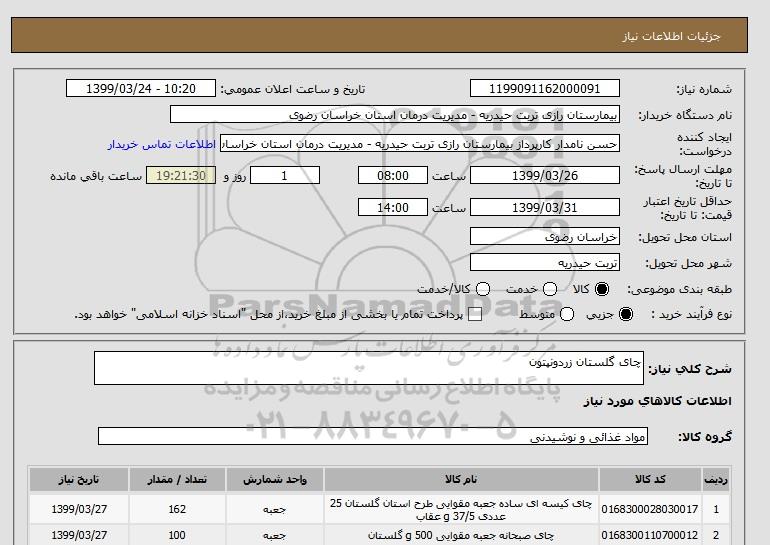Click the remaining time counter 19:21:30
Image resolution: width=770 pixels, height=545 pixels.
pos(181,175)
